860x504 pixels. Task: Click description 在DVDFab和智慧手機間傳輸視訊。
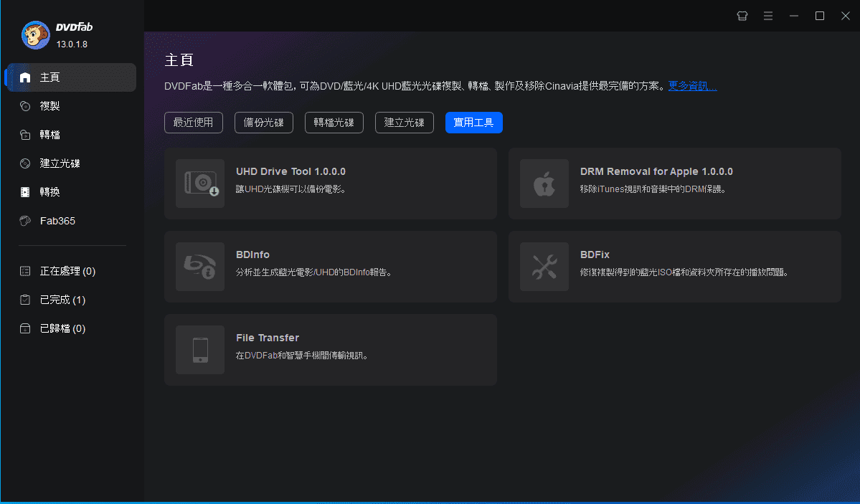coord(302,356)
